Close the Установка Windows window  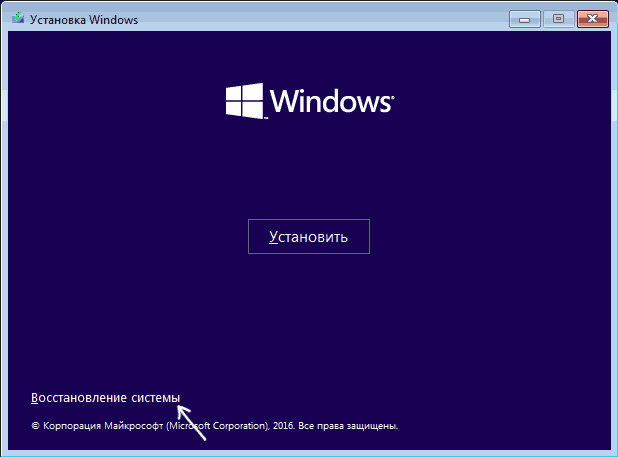tap(592, 19)
